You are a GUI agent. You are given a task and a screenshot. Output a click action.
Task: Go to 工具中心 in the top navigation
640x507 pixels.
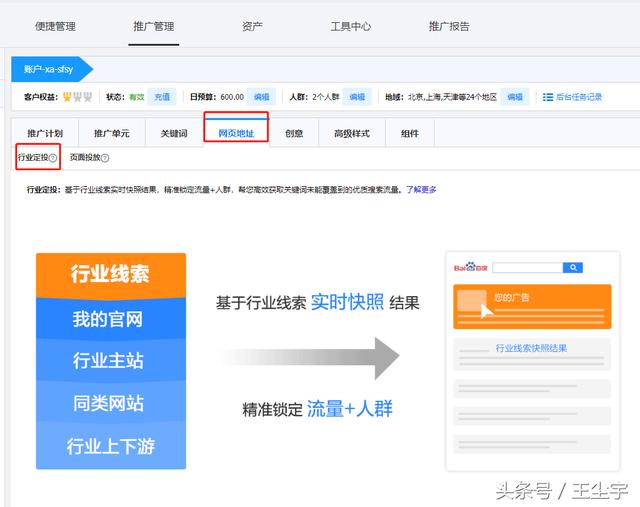(351, 27)
